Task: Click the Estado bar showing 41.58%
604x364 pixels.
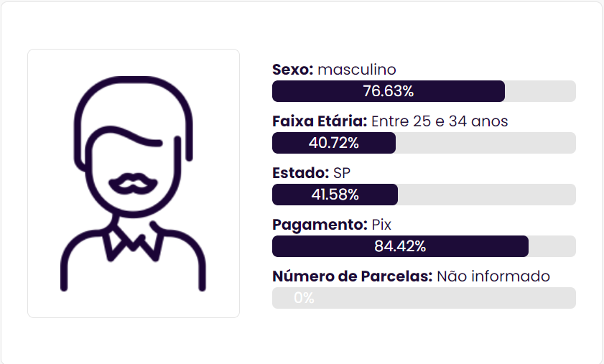Action: [x=424, y=195]
